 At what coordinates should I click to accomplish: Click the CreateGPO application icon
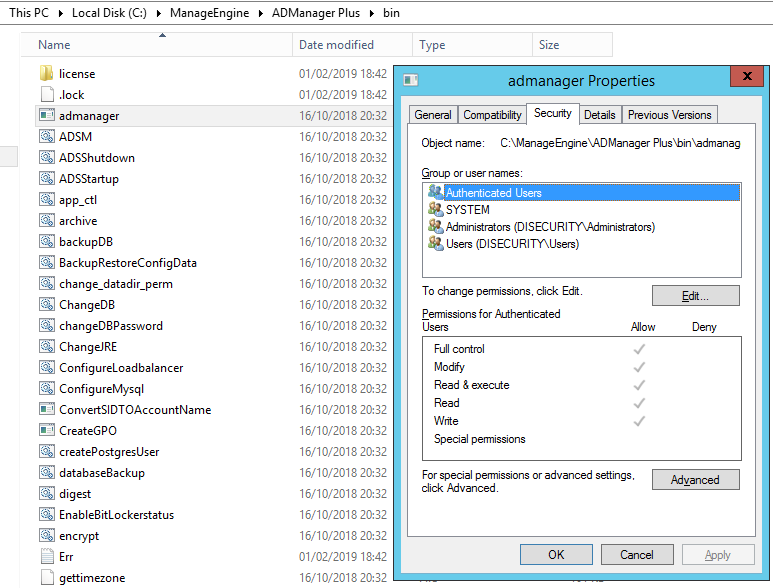point(47,430)
